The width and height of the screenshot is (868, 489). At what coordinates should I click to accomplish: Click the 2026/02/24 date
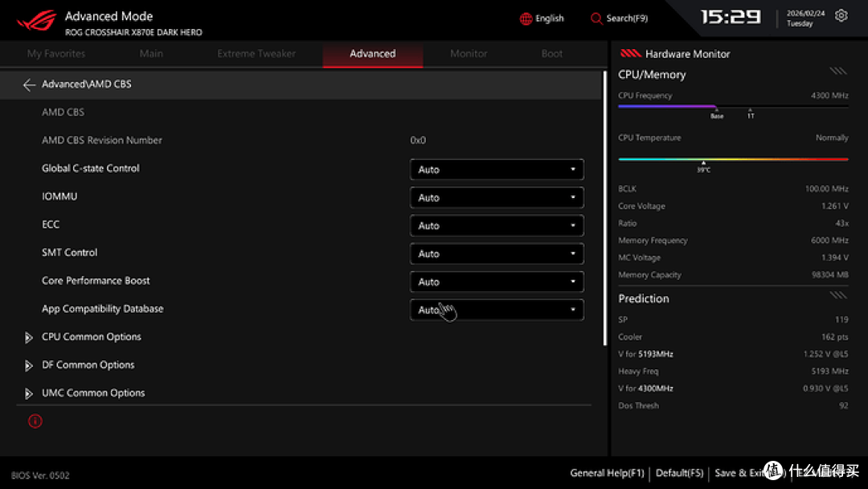805,14
